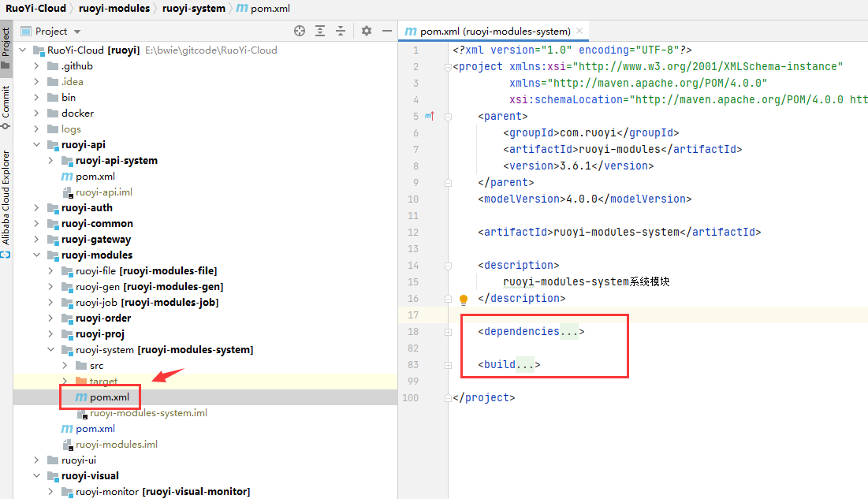868x499 pixels.
Task: Expand the ruoyi-order module
Action: pos(51,318)
